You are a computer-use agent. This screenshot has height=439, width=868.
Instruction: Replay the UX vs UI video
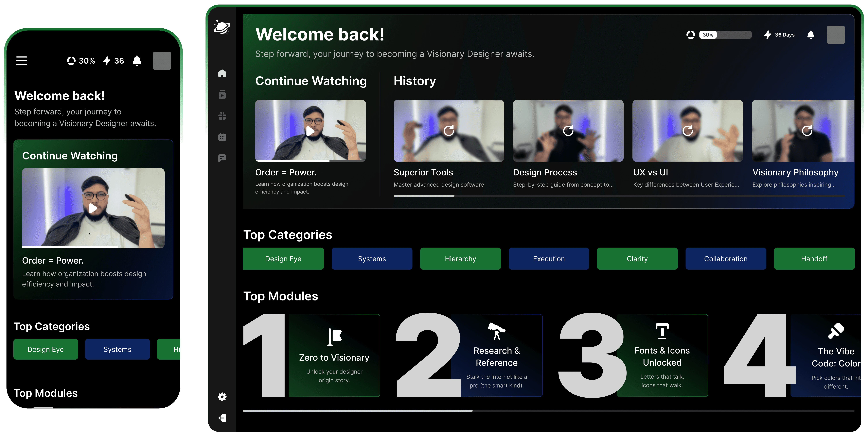coord(687,131)
